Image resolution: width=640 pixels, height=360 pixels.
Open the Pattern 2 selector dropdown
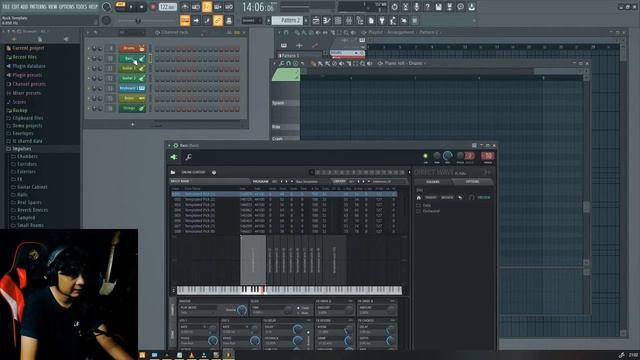(287, 20)
